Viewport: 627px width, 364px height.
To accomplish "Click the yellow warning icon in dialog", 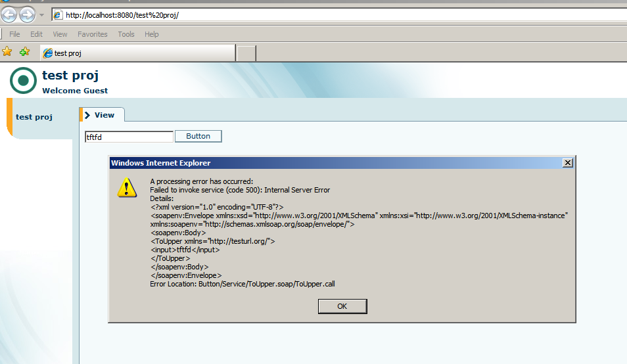I will pyautogui.click(x=127, y=188).
